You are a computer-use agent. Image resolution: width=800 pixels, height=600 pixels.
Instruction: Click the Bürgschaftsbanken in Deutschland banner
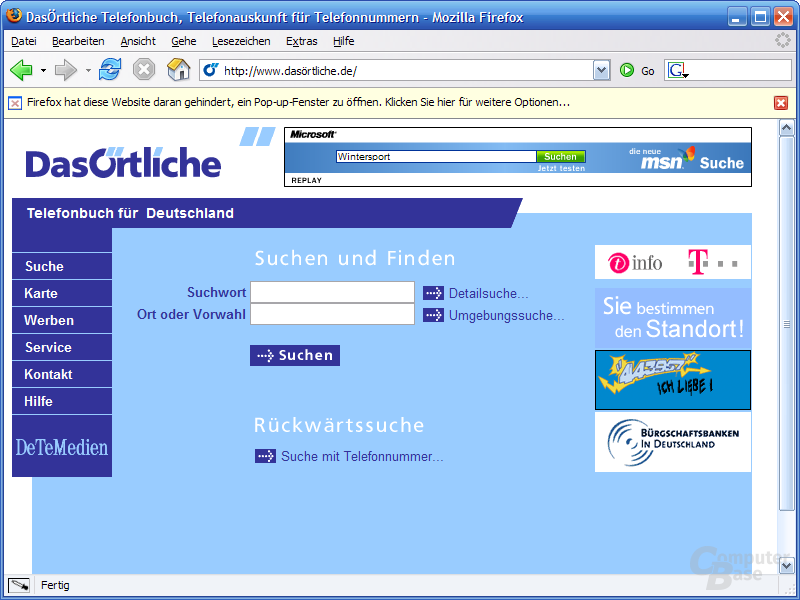point(673,442)
